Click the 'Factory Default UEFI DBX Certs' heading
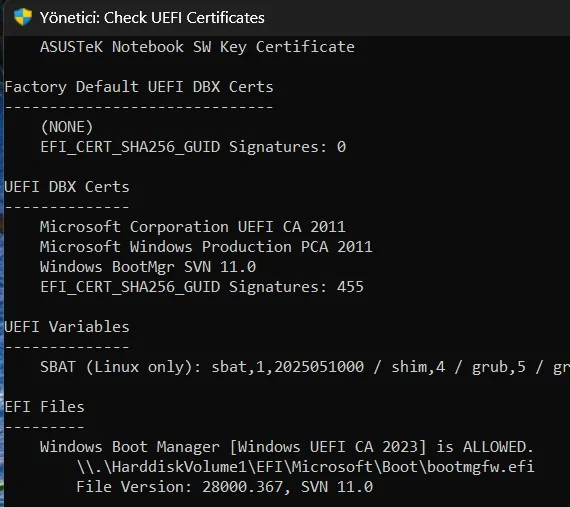 [x=139, y=87]
